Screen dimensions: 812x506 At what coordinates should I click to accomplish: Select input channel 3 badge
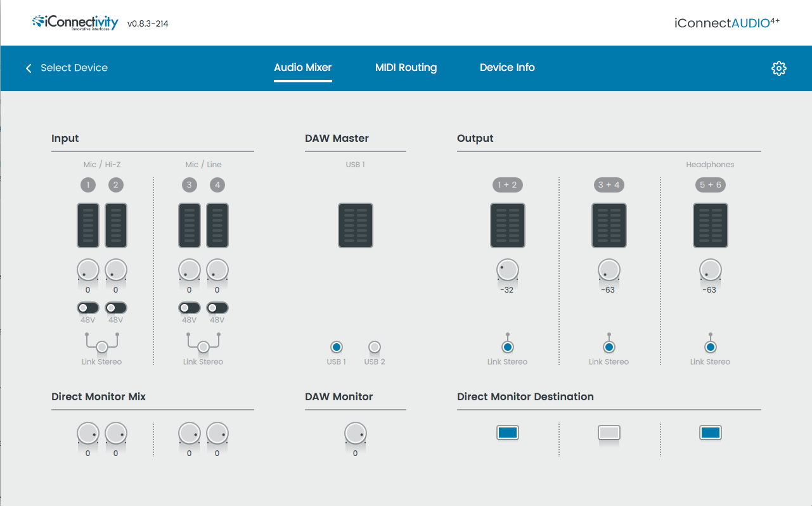click(x=190, y=185)
